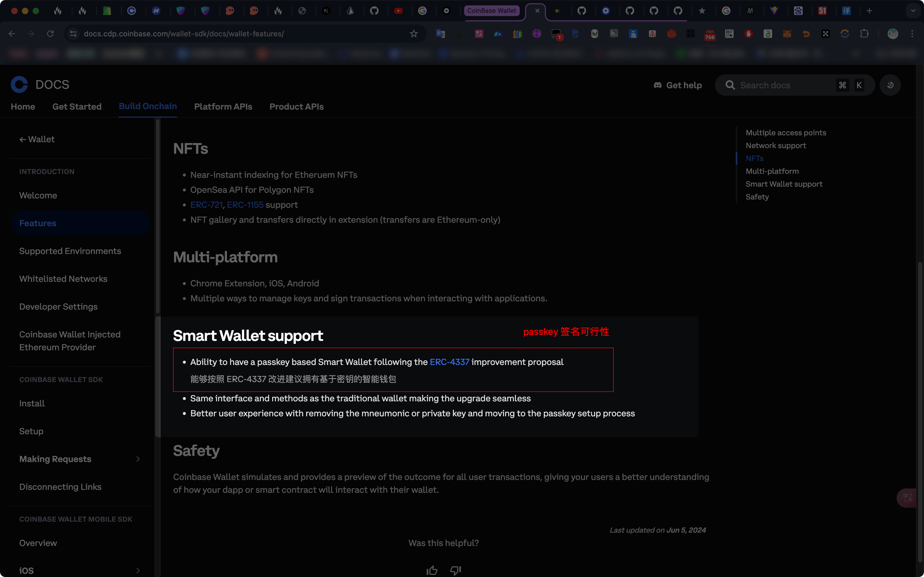This screenshot has height=577, width=924.
Task: Jump to Safety in table of contents
Action: click(757, 197)
